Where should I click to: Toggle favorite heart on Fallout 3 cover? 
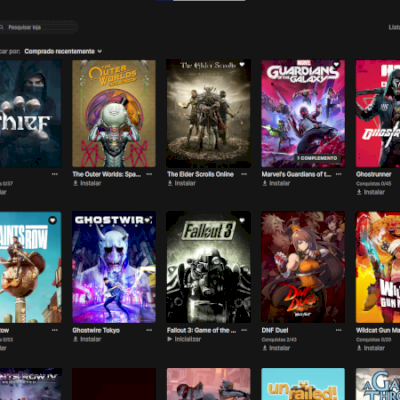click(x=242, y=220)
